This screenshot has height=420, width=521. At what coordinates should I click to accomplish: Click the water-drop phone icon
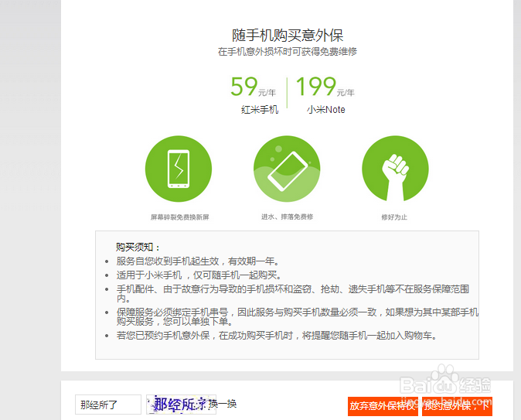tap(287, 169)
